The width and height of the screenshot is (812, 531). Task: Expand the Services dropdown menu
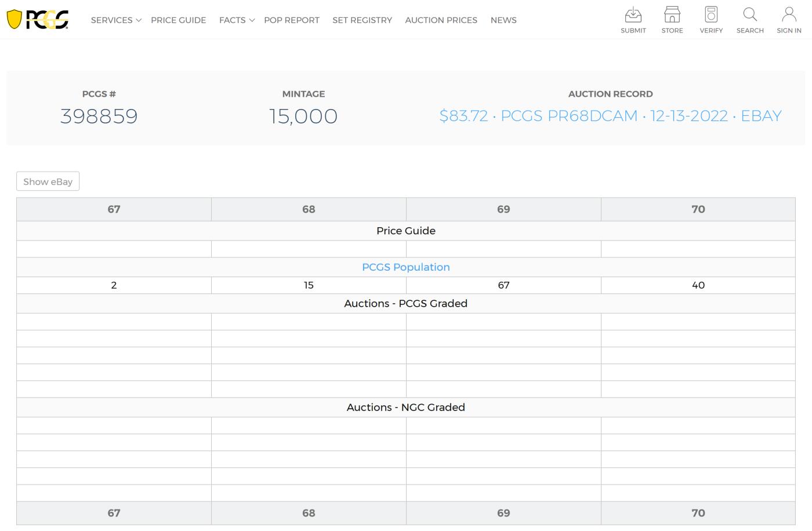point(115,20)
